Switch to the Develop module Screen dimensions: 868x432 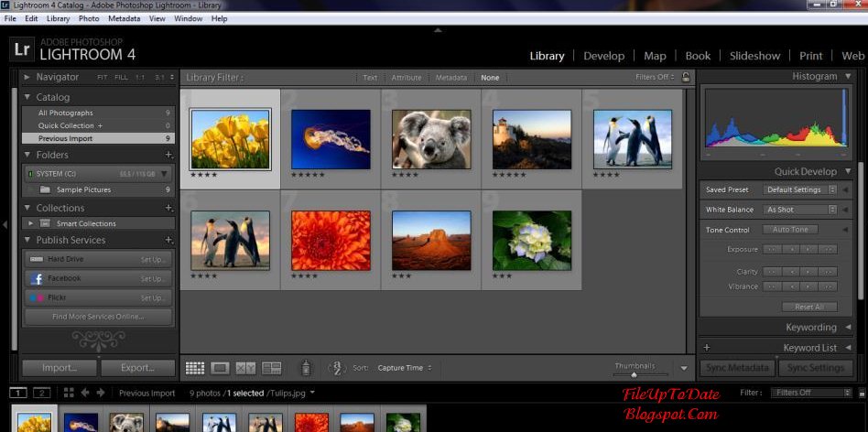(x=604, y=56)
